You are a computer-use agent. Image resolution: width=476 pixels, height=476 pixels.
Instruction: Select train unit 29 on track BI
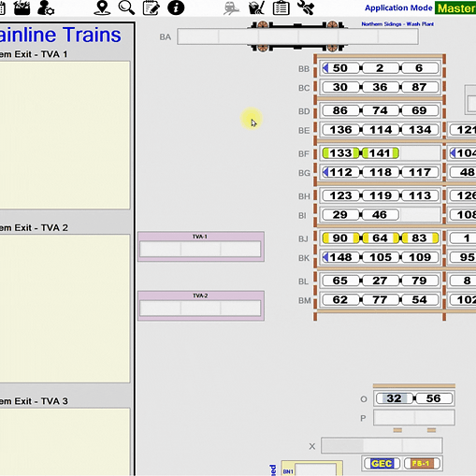tap(340, 214)
